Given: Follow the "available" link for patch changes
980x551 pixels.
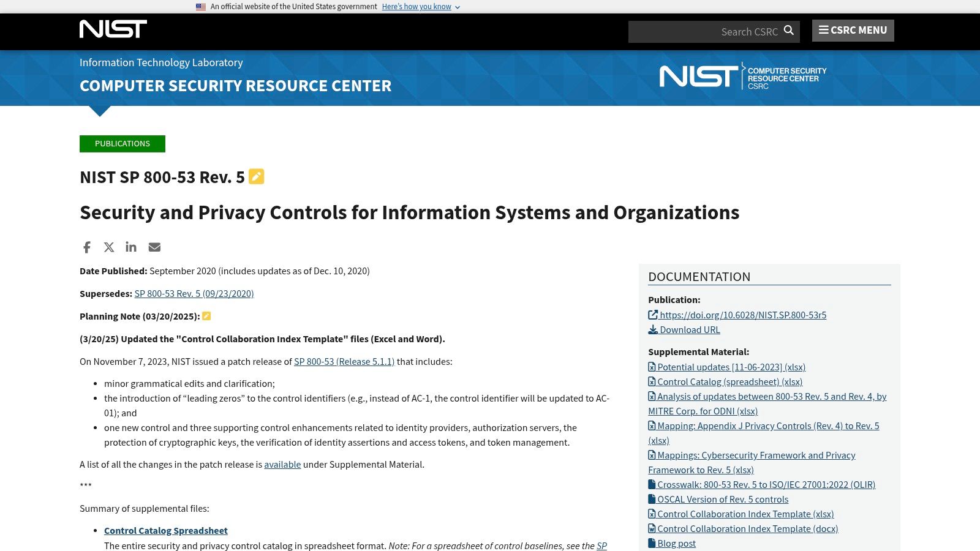Looking at the screenshot, I should 282,465.
